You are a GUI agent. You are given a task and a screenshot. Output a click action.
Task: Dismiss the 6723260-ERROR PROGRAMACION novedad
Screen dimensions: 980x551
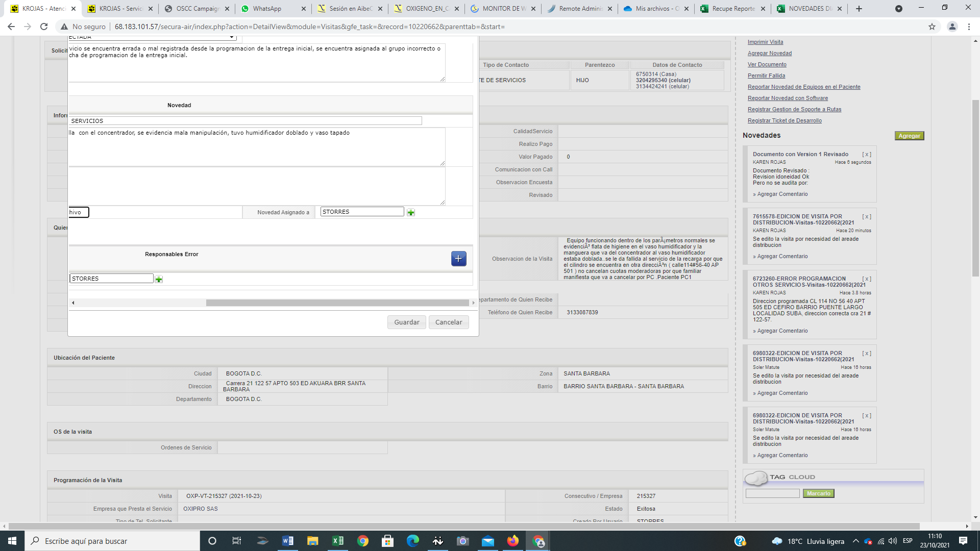click(x=867, y=279)
